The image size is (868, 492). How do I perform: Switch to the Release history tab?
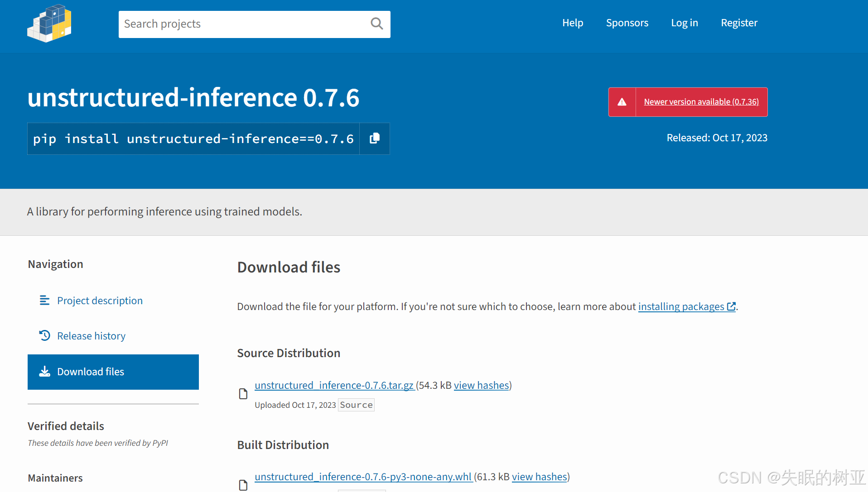tap(91, 336)
